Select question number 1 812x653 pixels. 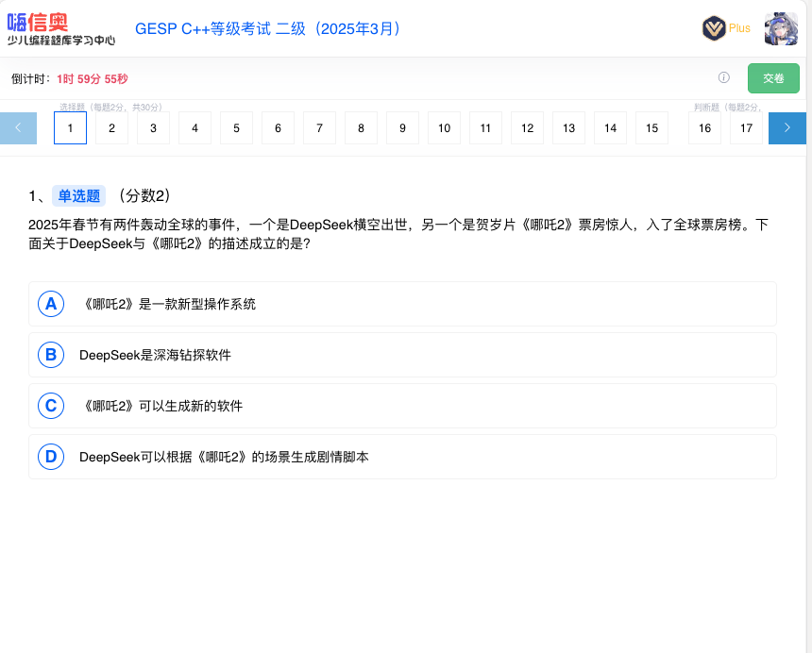pyautogui.click(x=71, y=127)
